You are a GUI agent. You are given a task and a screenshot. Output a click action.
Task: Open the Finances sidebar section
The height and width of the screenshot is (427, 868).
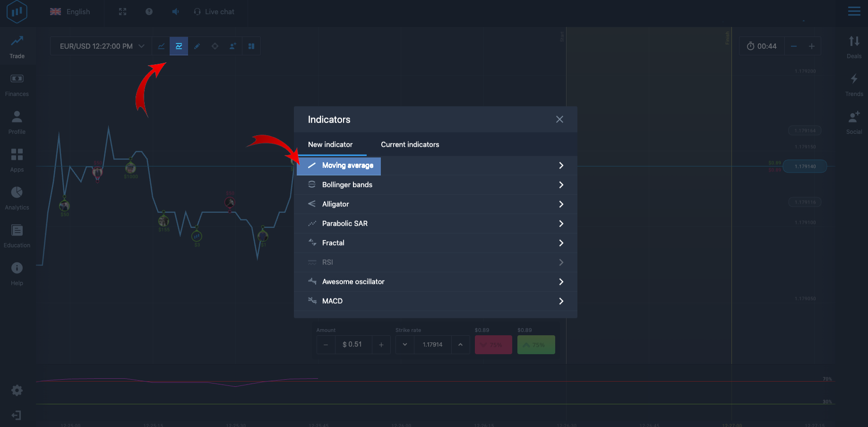click(x=17, y=85)
